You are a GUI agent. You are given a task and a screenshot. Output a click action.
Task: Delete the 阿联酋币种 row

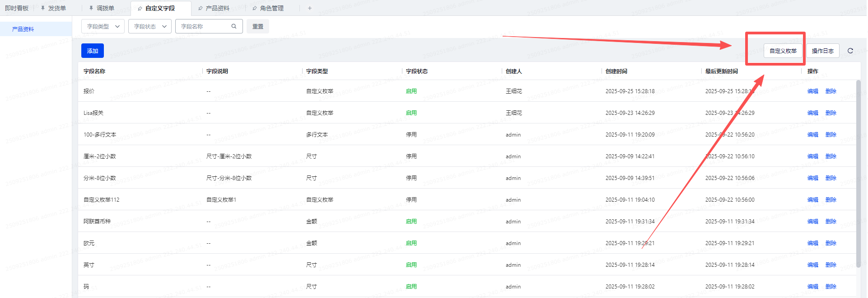tap(831, 221)
